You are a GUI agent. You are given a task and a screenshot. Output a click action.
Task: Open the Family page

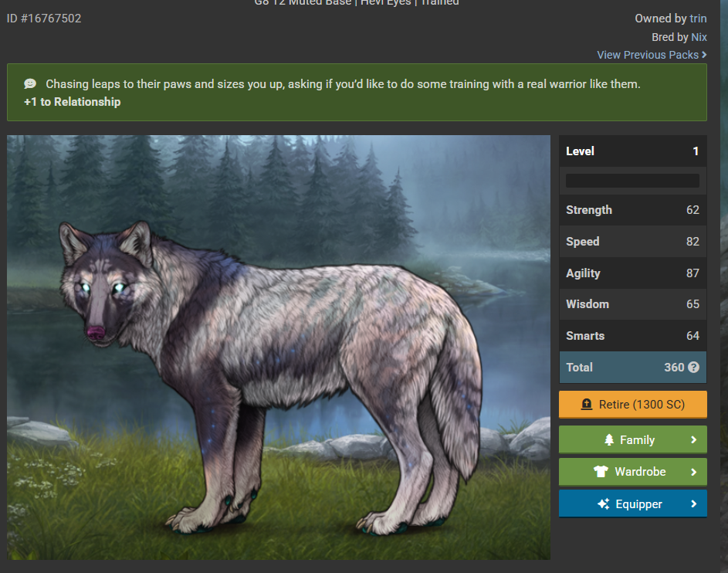point(633,439)
